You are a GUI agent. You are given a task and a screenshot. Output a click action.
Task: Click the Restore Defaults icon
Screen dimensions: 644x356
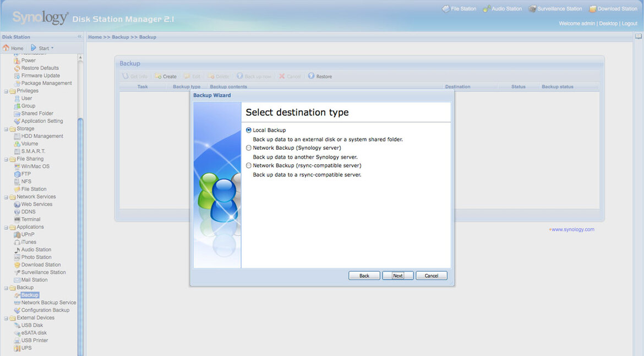coord(17,68)
